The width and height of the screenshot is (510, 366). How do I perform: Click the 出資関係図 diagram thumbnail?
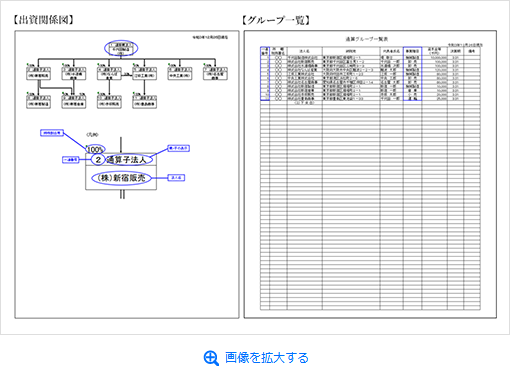(x=127, y=174)
